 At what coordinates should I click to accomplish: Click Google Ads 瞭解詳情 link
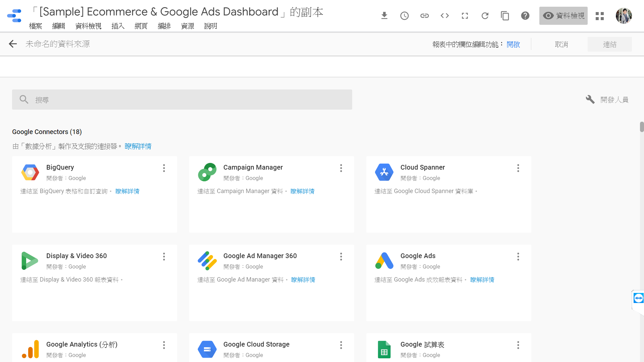(x=482, y=280)
